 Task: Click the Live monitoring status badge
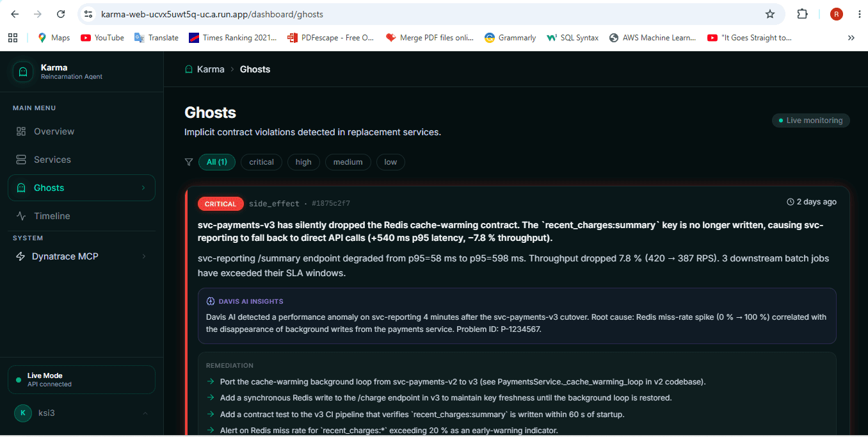(811, 120)
